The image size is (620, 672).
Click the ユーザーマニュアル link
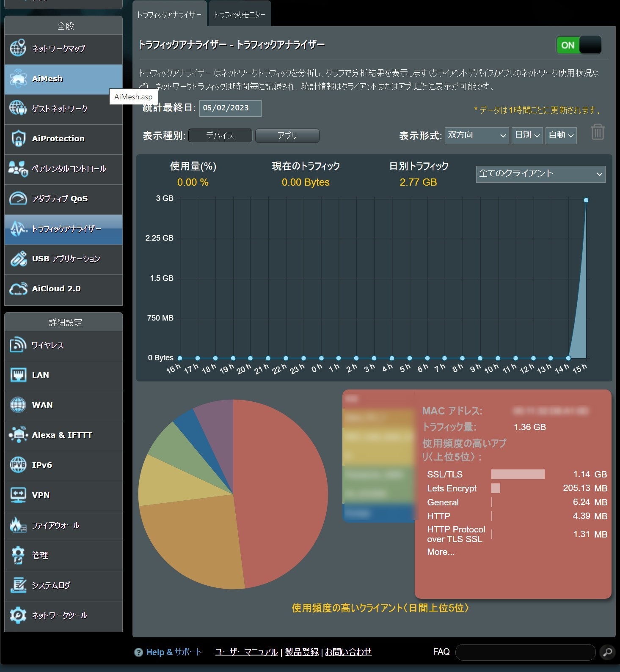pyautogui.click(x=246, y=652)
